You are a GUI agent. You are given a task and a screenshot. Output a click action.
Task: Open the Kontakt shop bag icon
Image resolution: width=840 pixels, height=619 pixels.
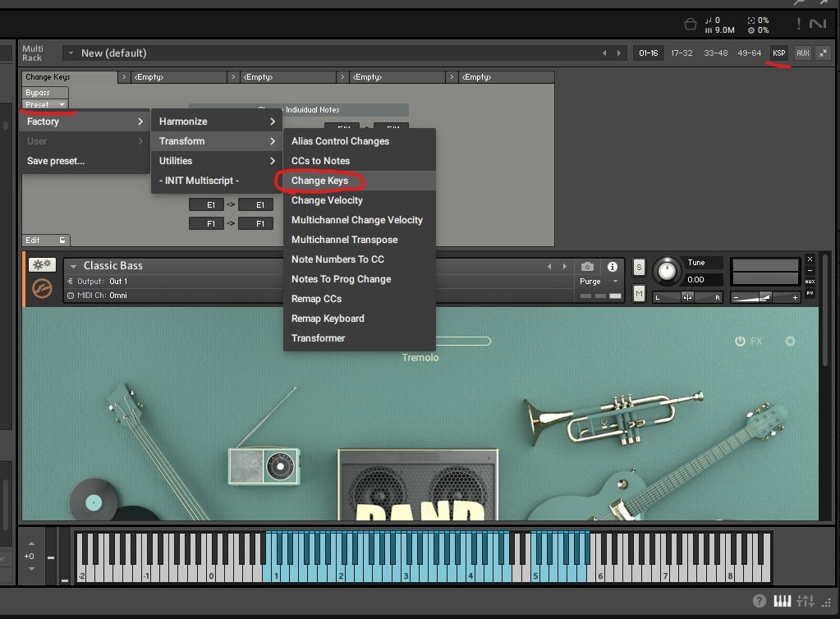(690, 24)
